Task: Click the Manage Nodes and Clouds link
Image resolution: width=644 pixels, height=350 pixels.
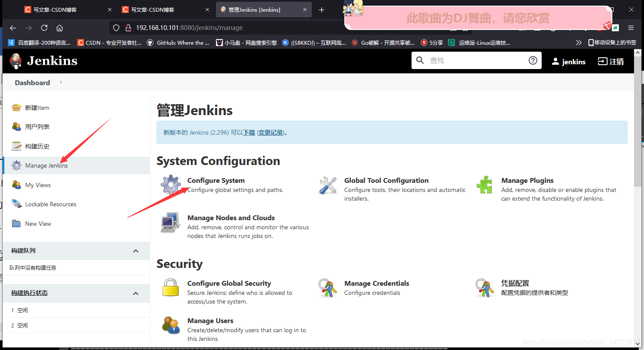Action: 231,218
